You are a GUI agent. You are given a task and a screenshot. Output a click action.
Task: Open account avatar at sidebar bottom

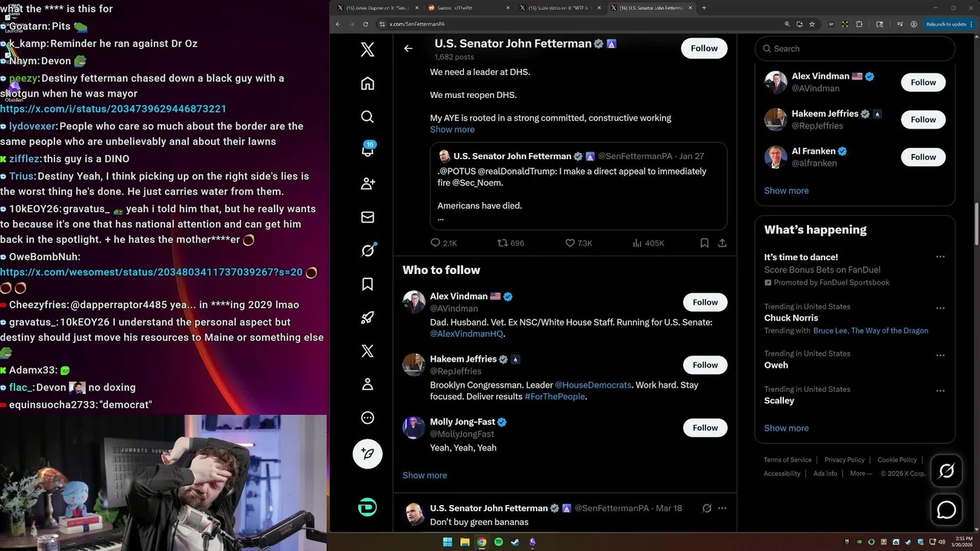(367, 507)
